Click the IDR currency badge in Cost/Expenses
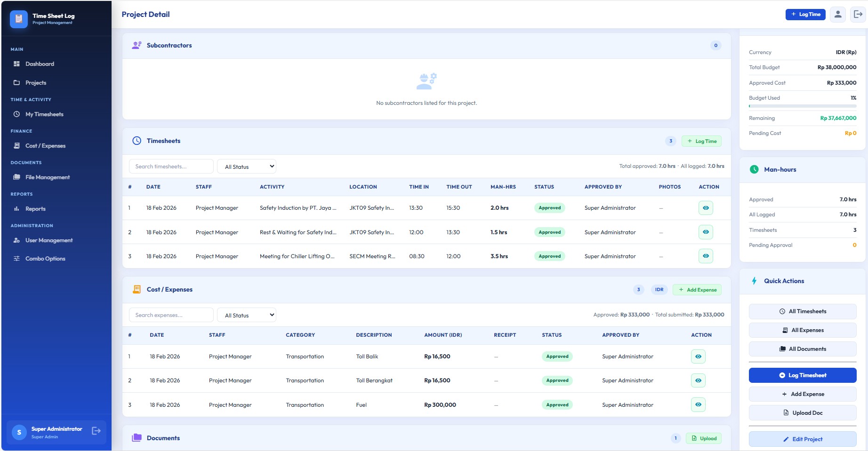The width and height of the screenshot is (868, 451). pyautogui.click(x=659, y=290)
